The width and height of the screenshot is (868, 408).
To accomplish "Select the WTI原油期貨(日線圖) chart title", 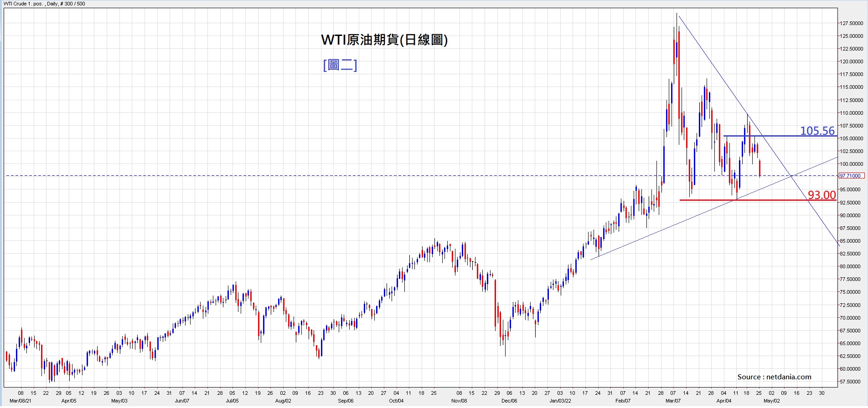I will [384, 40].
